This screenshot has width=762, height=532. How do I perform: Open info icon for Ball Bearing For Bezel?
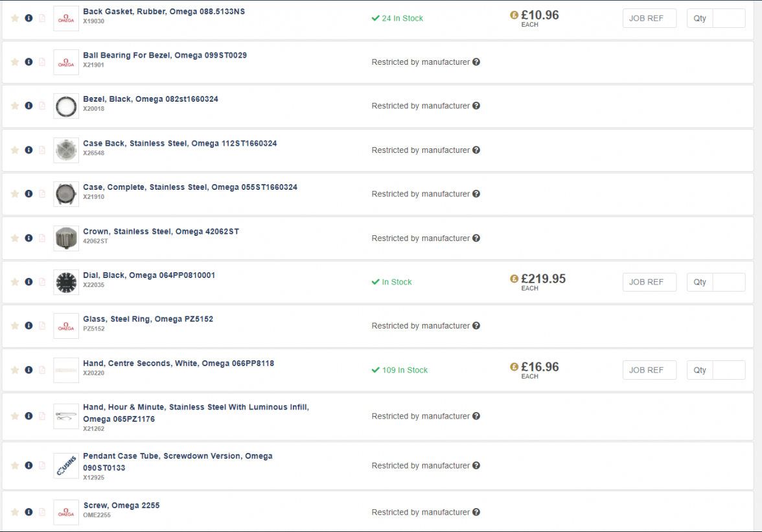tap(29, 62)
